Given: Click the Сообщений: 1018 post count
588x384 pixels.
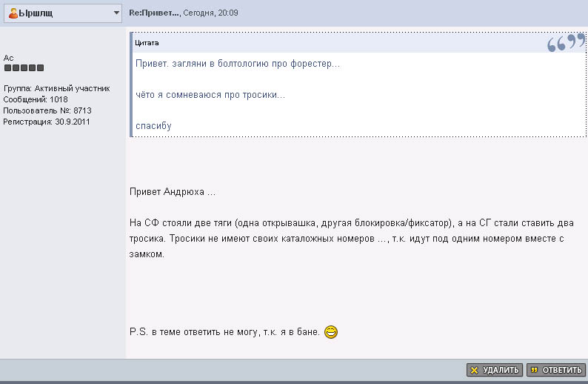Looking at the screenshot, I should pos(36,99).
